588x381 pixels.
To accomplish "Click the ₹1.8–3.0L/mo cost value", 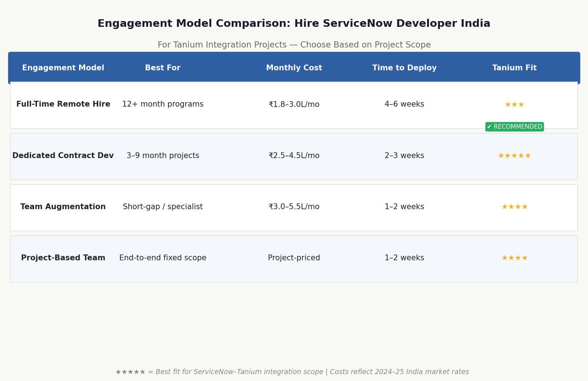I will 294,104.
